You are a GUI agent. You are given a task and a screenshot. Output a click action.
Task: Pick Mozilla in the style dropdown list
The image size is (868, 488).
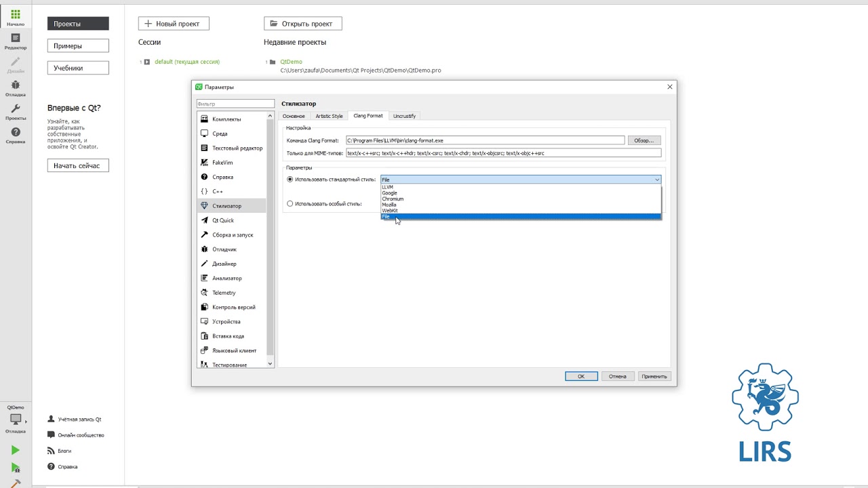(x=521, y=205)
